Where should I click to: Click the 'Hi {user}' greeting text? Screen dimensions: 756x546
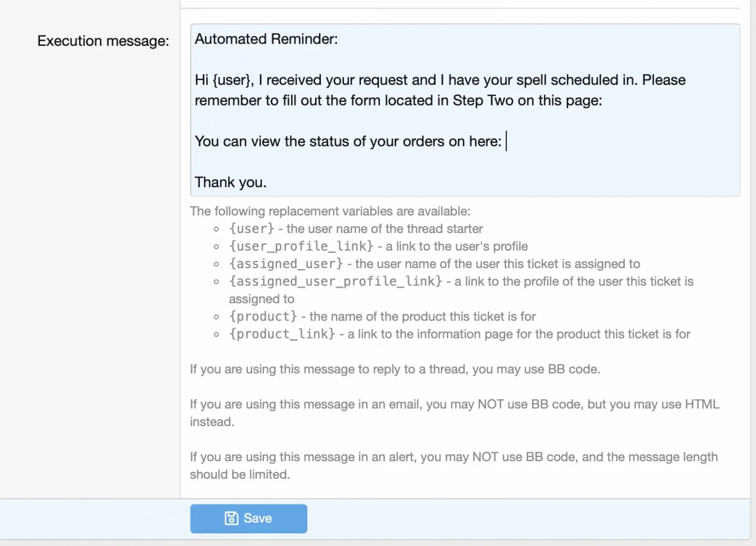tap(224, 80)
